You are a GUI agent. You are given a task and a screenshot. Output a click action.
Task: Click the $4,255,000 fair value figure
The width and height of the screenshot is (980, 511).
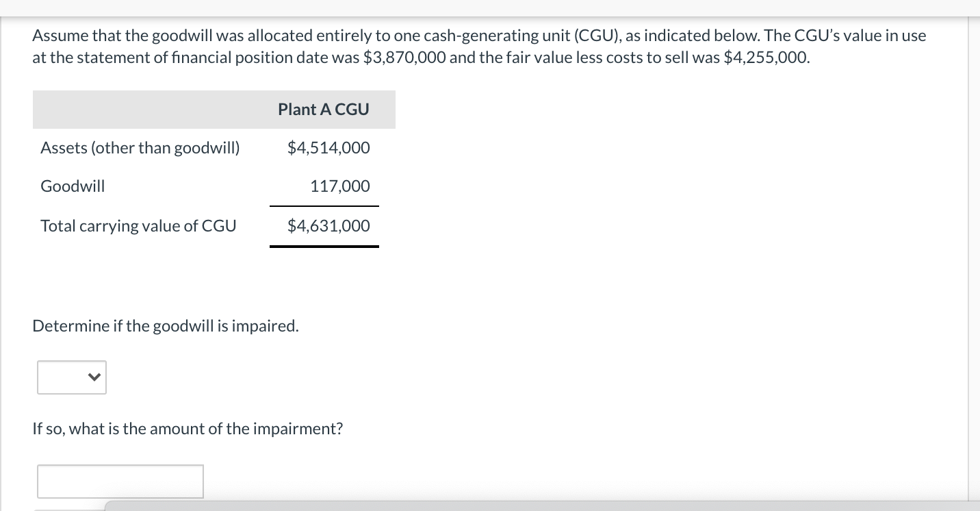tap(766, 58)
